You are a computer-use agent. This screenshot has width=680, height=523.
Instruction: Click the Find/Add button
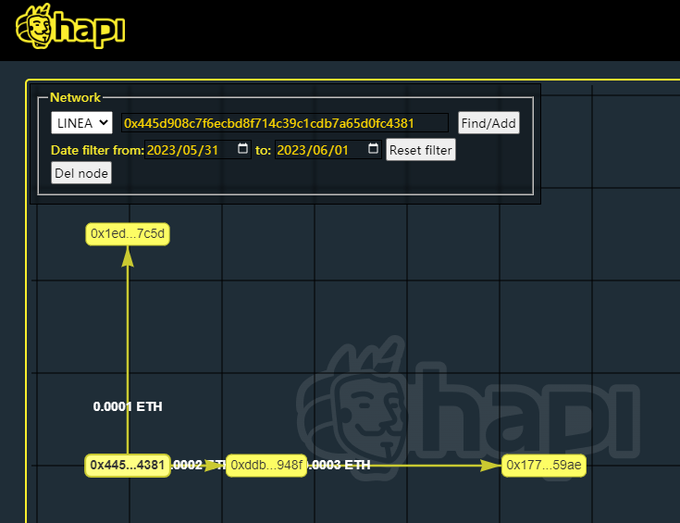point(489,123)
